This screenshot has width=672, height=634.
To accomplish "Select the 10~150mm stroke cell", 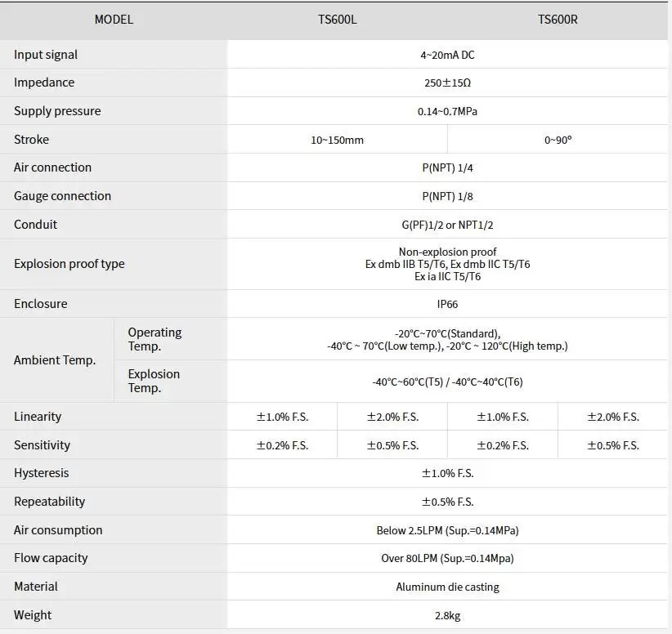I will pyautogui.click(x=337, y=140).
